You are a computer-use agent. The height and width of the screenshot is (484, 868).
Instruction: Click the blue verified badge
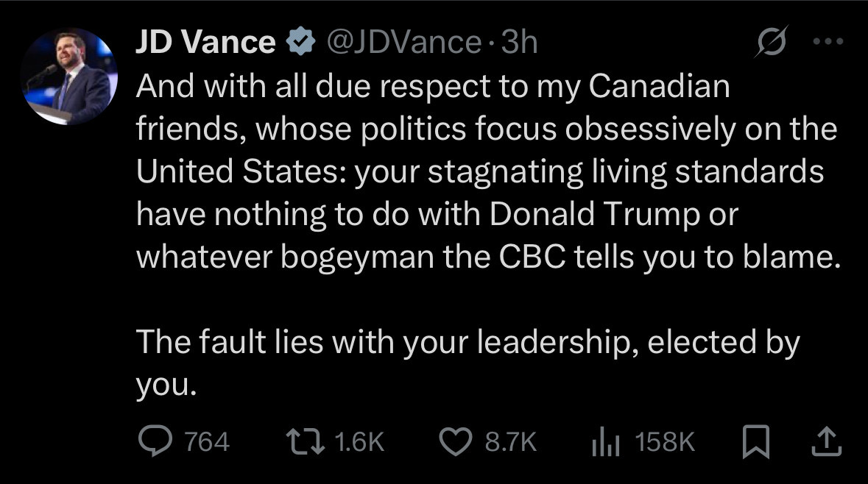tap(299, 43)
